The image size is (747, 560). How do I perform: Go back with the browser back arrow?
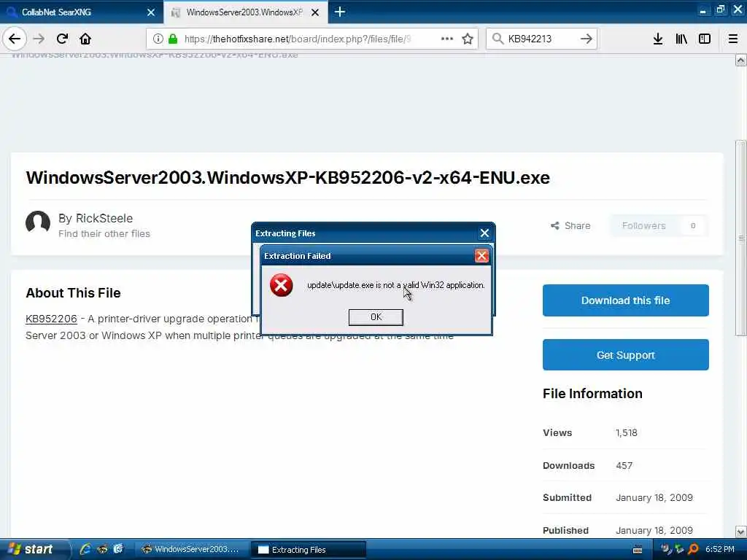(15, 39)
